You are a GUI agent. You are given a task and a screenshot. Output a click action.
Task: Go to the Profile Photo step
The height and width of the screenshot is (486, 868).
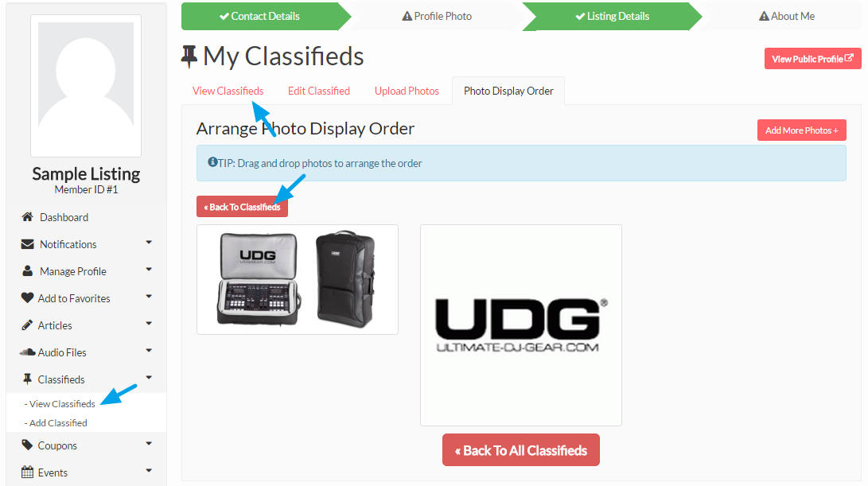437,16
